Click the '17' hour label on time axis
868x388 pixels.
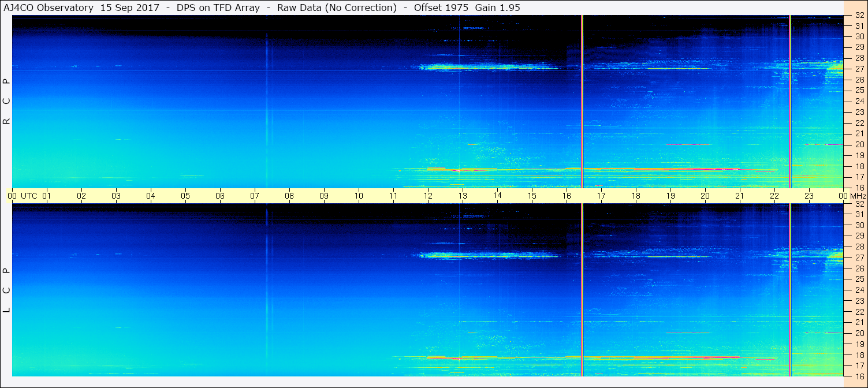coord(601,196)
